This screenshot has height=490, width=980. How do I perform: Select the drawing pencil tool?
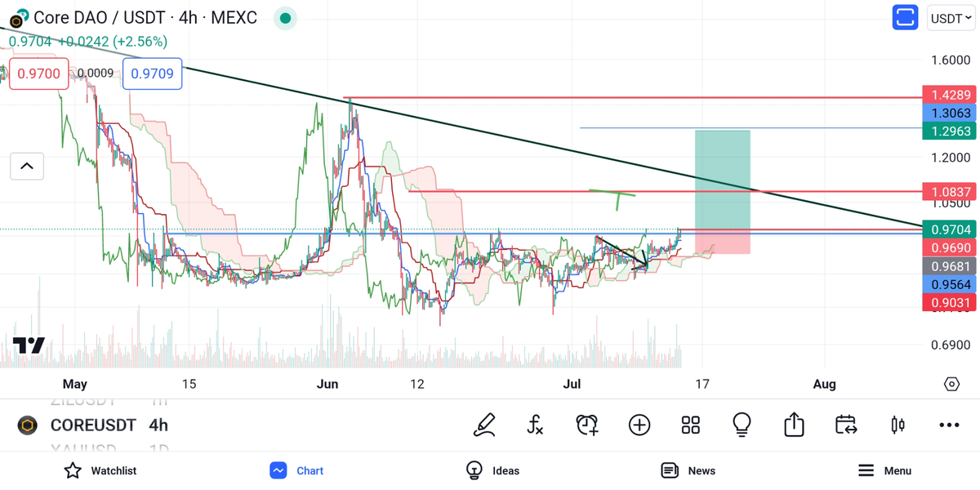click(x=484, y=425)
